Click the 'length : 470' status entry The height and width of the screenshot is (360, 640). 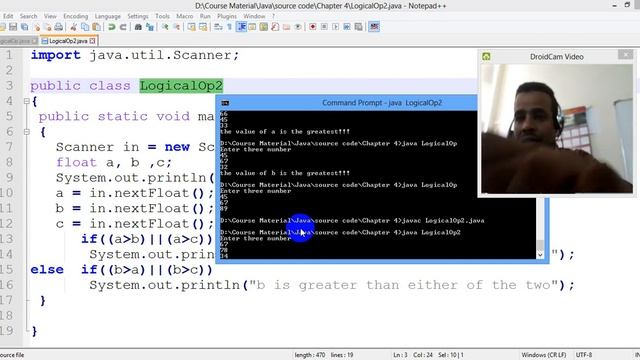coord(310,355)
